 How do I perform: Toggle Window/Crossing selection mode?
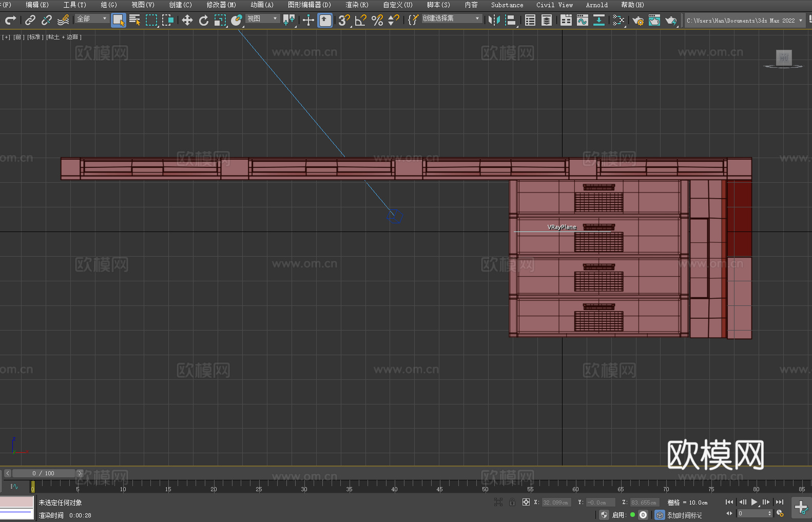168,20
